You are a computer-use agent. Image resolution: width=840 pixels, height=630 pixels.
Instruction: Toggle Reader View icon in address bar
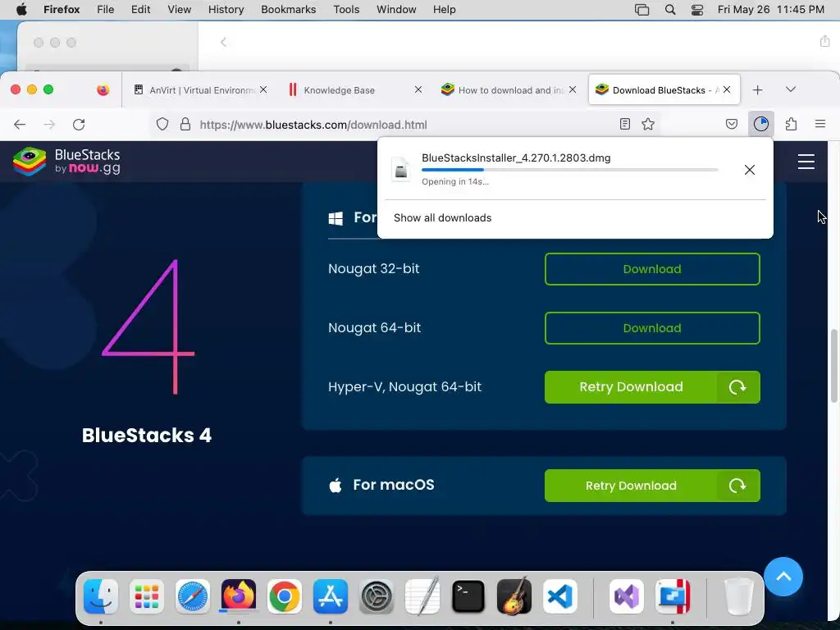click(x=624, y=125)
